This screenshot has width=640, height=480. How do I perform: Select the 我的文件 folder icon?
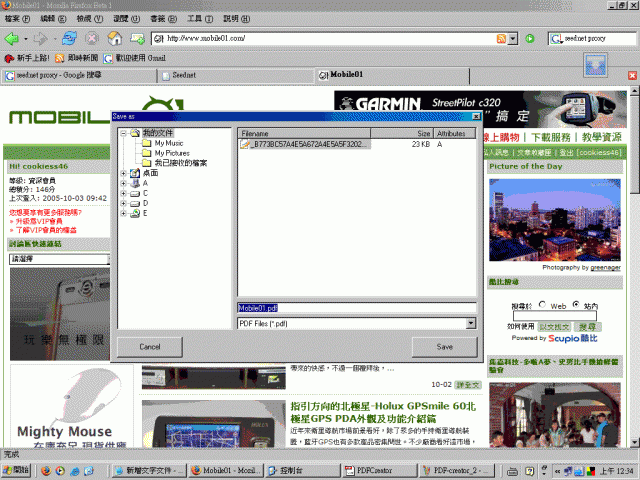coord(135,133)
